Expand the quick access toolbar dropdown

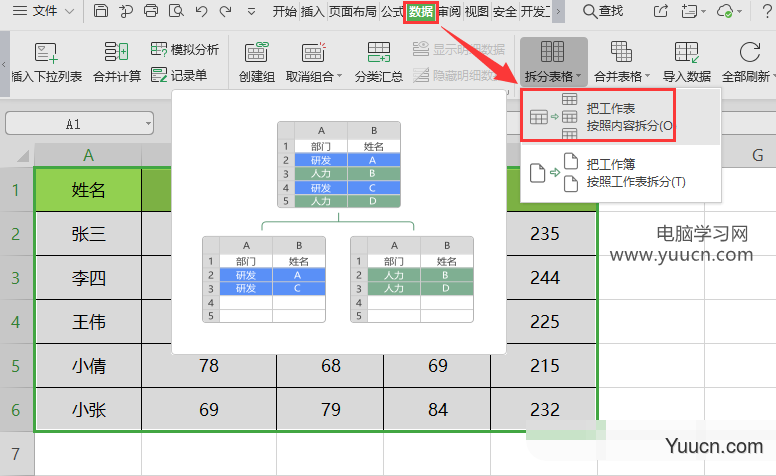pyautogui.click(x=251, y=11)
